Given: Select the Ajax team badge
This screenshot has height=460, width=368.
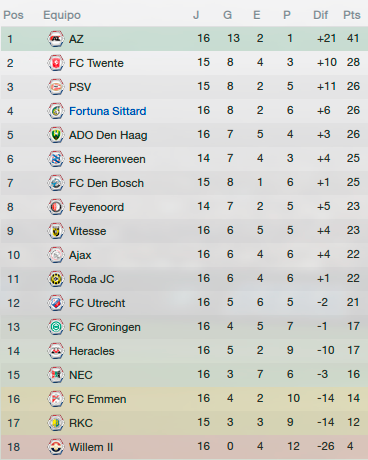Looking at the screenshot, I should pyautogui.click(x=56, y=255).
